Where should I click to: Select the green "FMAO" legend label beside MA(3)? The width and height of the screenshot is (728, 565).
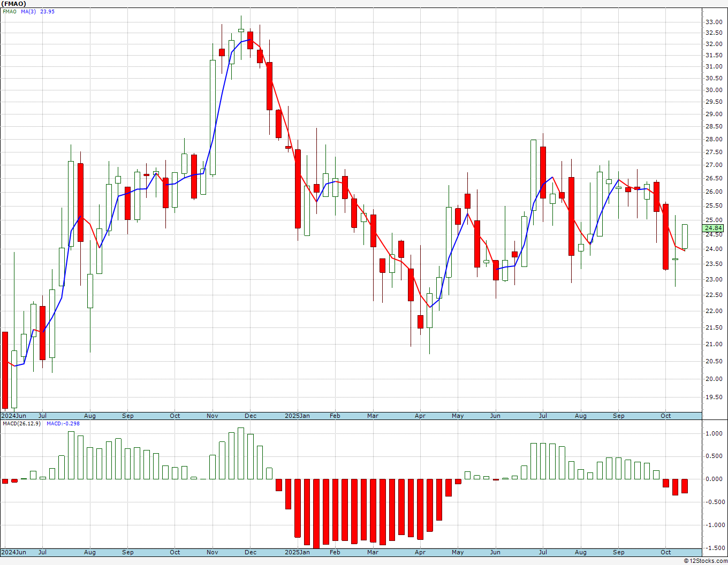tap(10, 12)
